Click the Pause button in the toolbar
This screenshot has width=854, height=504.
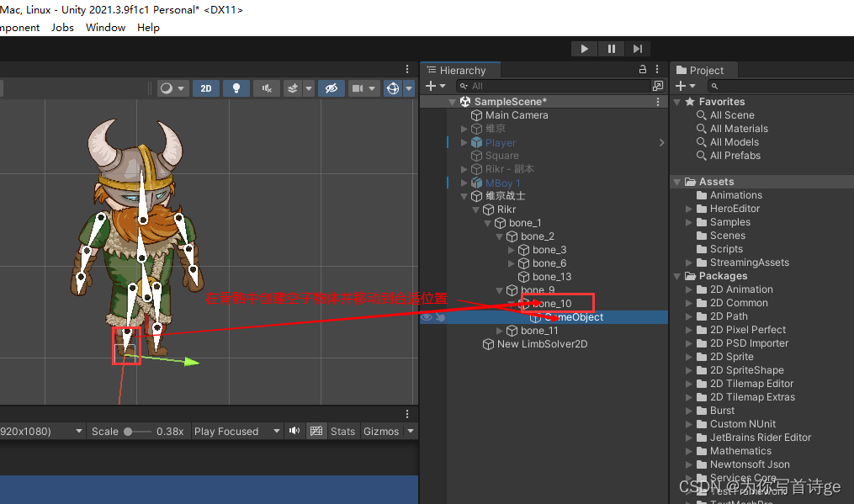[x=611, y=49]
